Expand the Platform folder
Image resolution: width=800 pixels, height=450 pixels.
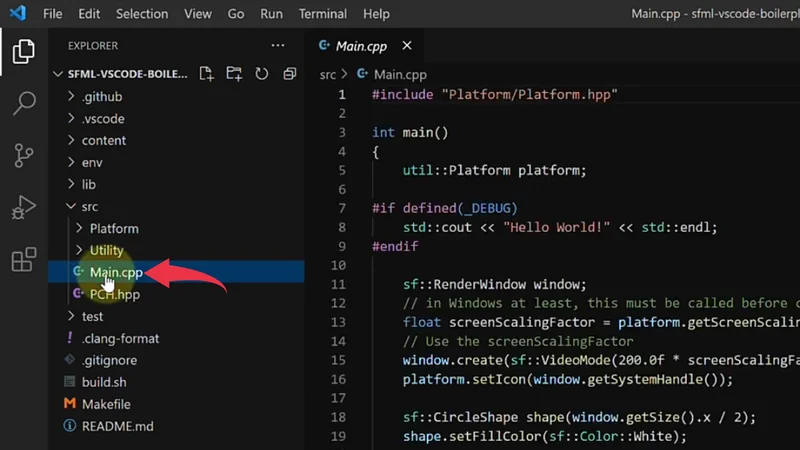pos(113,229)
